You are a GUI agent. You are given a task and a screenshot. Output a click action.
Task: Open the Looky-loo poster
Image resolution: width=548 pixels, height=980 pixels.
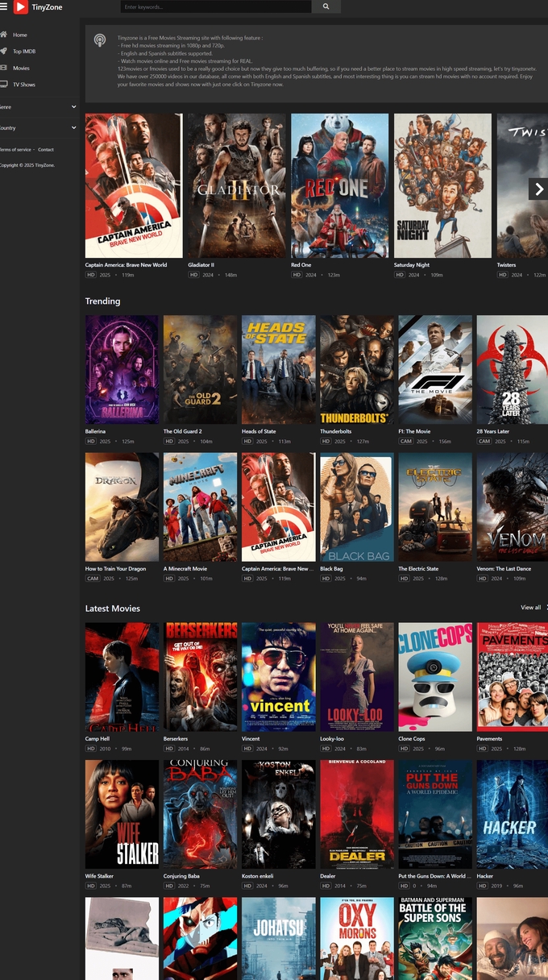[356, 677]
